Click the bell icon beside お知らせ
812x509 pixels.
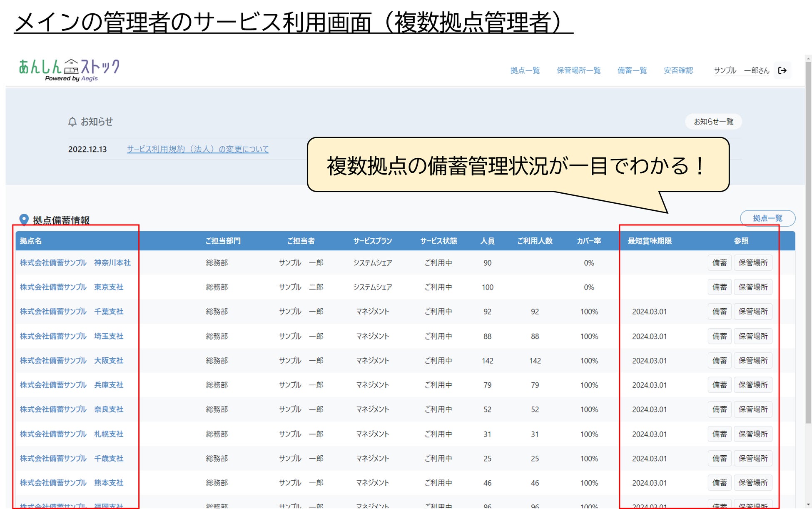tap(72, 122)
